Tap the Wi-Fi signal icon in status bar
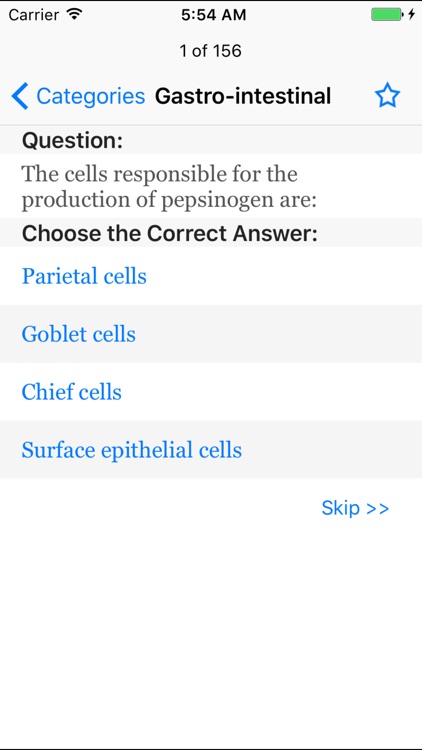 point(74,14)
